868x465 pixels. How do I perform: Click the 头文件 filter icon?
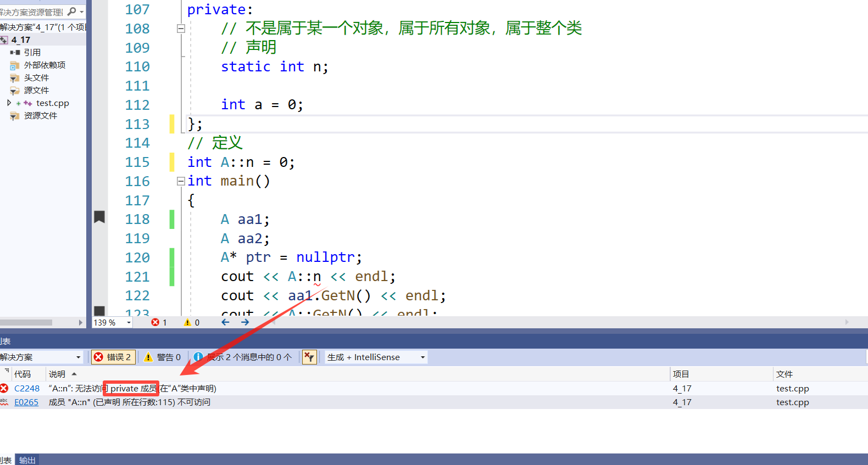pyautogui.click(x=15, y=78)
